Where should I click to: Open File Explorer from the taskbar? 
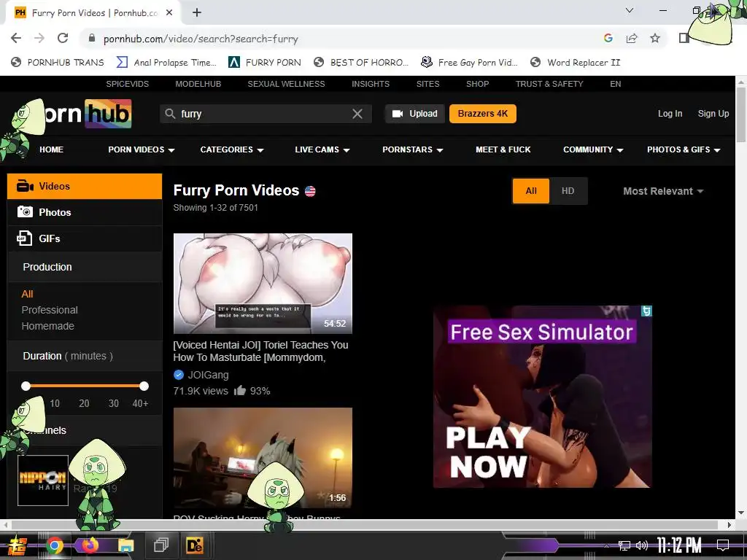pyautogui.click(x=125, y=545)
